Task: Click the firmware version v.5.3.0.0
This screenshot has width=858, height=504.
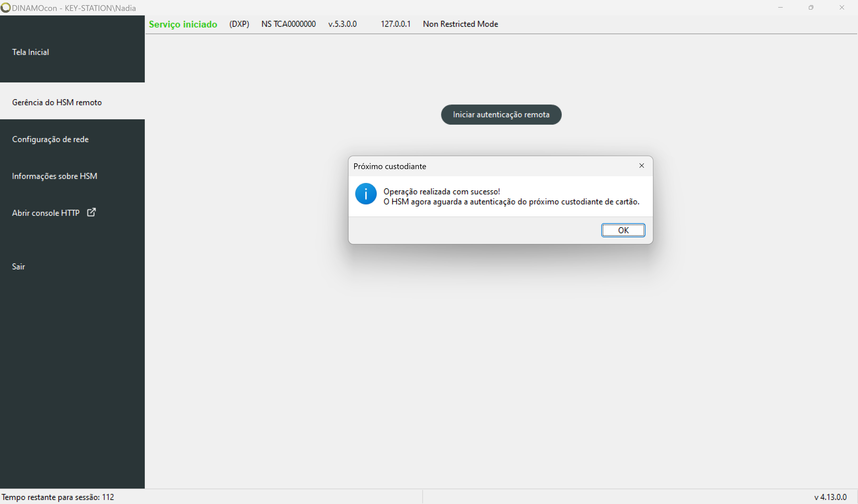Action: point(342,24)
